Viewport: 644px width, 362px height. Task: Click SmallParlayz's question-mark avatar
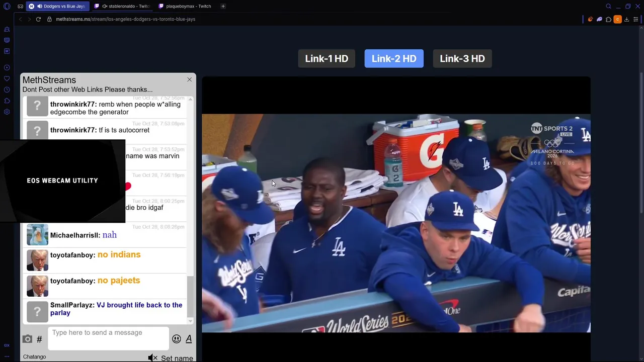pos(37,312)
